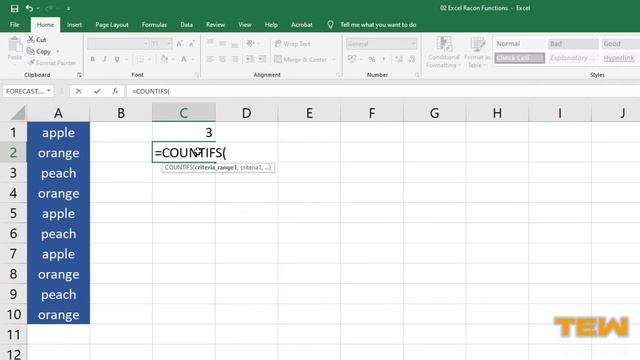Open the Insert Function dialog

(x=115, y=91)
